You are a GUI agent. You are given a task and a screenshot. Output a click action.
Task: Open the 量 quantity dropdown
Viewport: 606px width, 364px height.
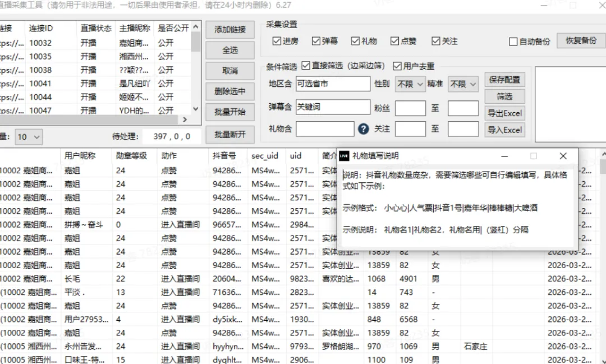[x=28, y=136]
